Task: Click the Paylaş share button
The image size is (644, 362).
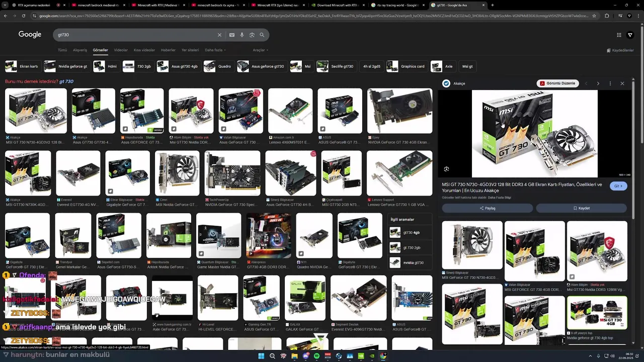Action: click(487, 208)
